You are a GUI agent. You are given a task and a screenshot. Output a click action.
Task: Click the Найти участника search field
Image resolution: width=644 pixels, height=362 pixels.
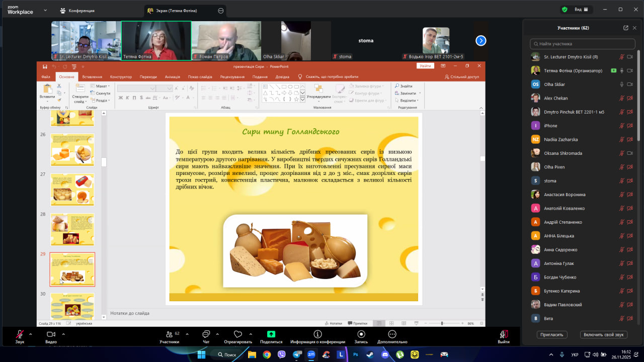583,44
